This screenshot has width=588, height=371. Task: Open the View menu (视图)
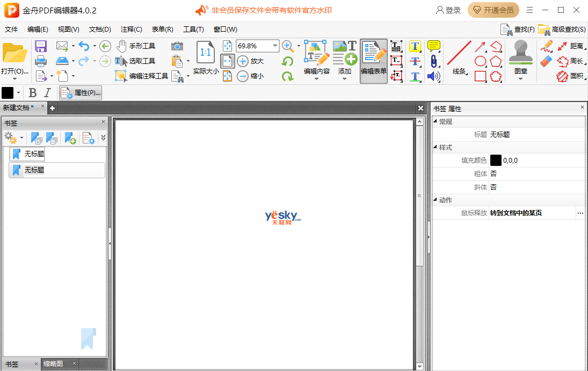tap(68, 29)
